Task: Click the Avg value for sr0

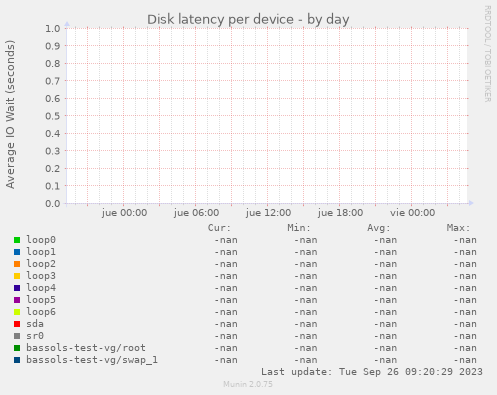Action: click(x=385, y=336)
